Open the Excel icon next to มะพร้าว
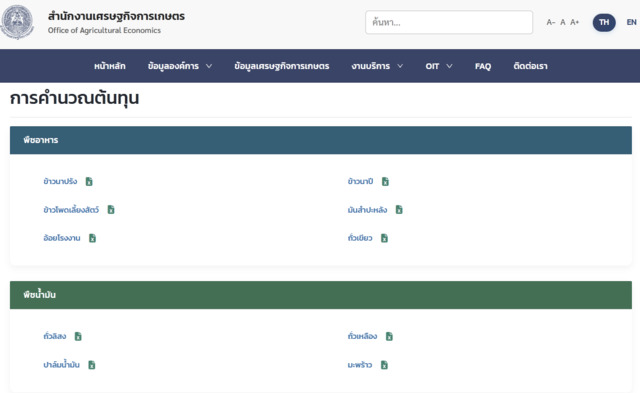The width and height of the screenshot is (640, 393). [384, 365]
